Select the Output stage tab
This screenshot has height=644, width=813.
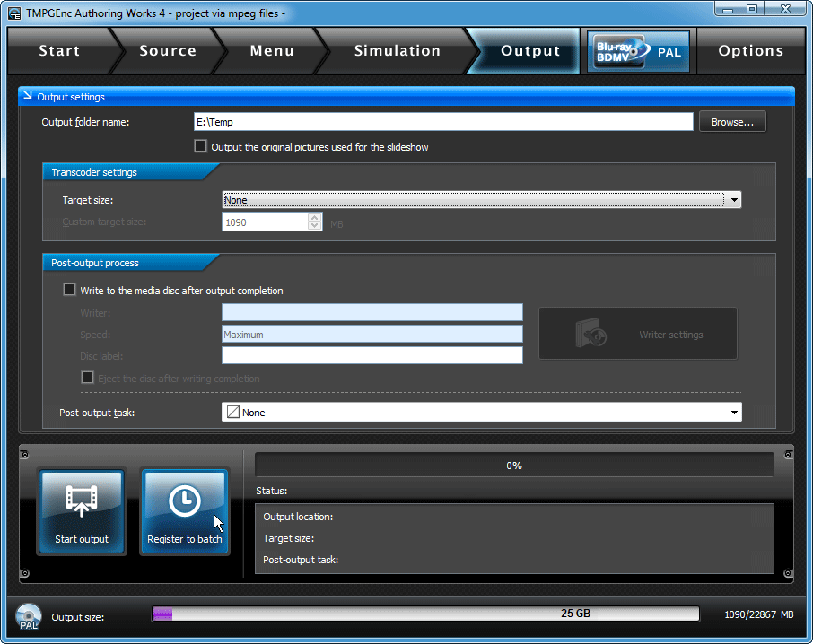pyautogui.click(x=530, y=51)
